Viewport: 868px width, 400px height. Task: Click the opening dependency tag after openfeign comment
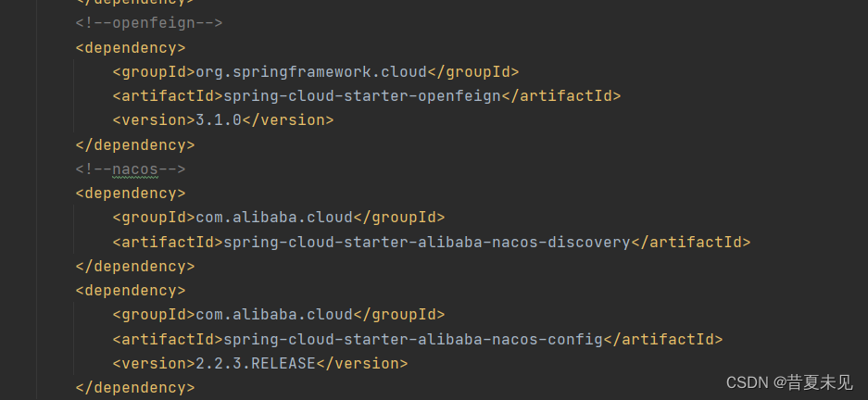pyautogui.click(x=131, y=47)
